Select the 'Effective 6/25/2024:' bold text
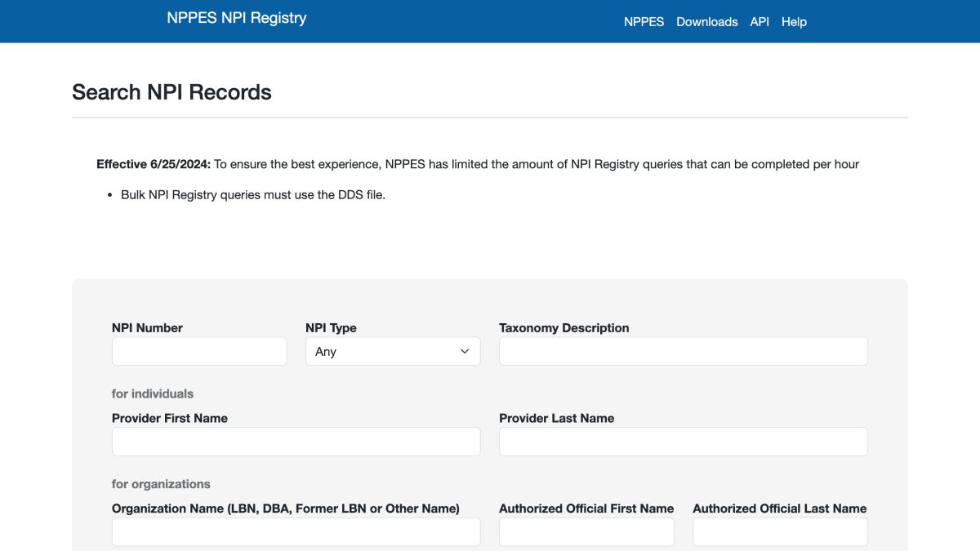Image resolution: width=980 pixels, height=551 pixels. (154, 164)
